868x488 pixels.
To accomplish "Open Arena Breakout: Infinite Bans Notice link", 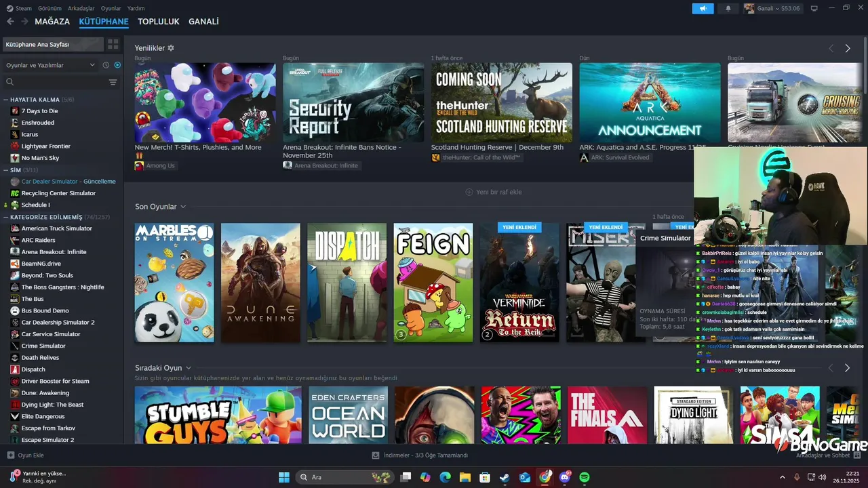I will pyautogui.click(x=342, y=151).
